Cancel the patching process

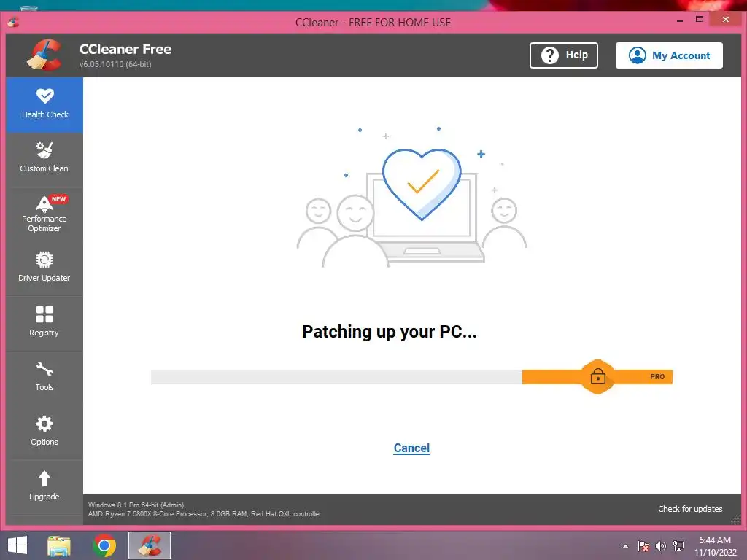click(x=411, y=448)
